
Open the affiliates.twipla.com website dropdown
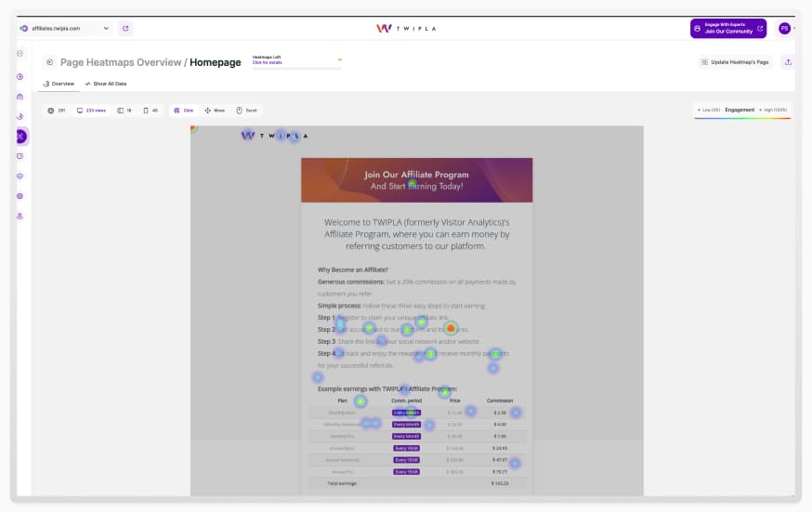coord(64,29)
